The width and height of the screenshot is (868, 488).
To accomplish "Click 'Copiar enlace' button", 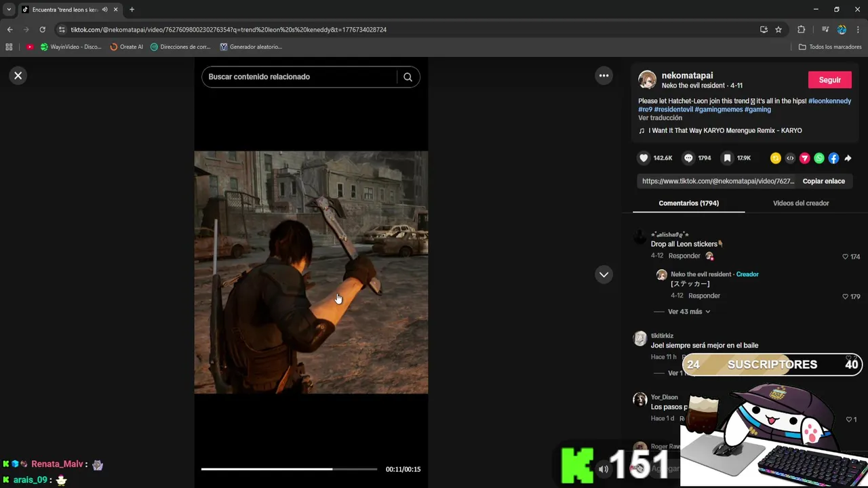I will pyautogui.click(x=823, y=181).
